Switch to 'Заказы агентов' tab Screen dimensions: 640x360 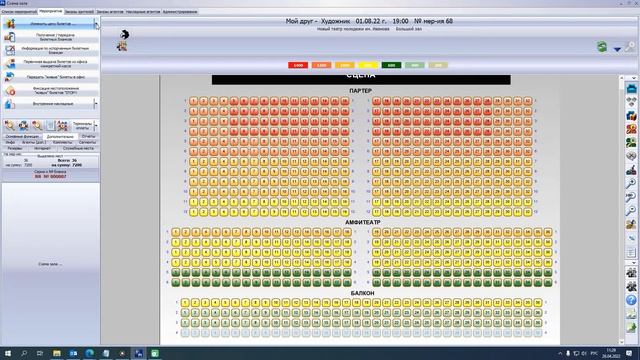click(109, 12)
